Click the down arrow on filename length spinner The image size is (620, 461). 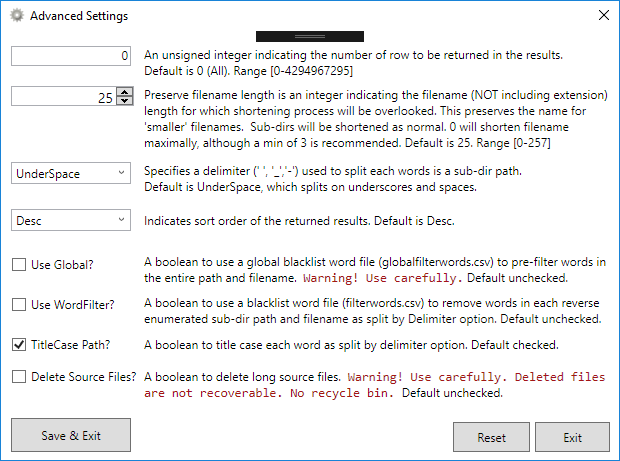point(125,100)
